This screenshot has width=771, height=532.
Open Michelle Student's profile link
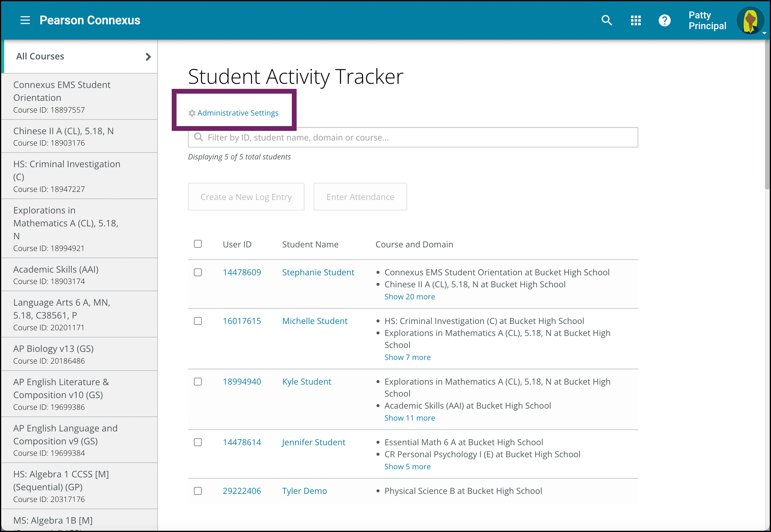(x=315, y=321)
